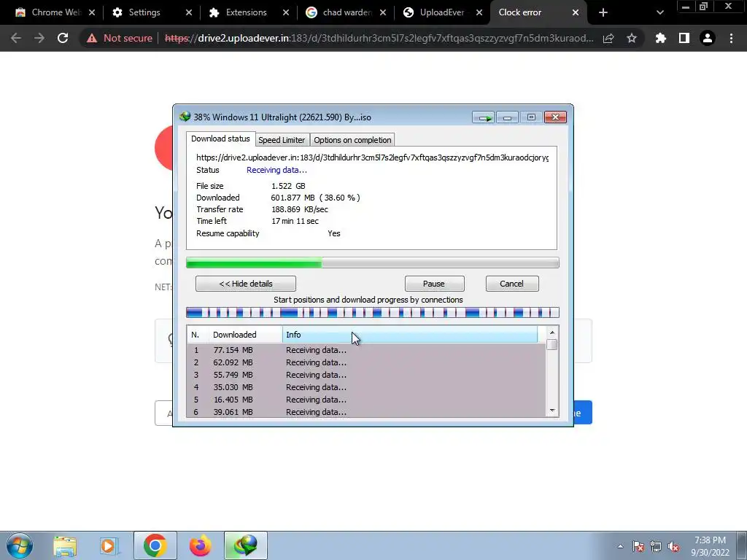Click the connections list scroll up arrow
Viewport: 747px width, 560px height.
[x=552, y=332]
